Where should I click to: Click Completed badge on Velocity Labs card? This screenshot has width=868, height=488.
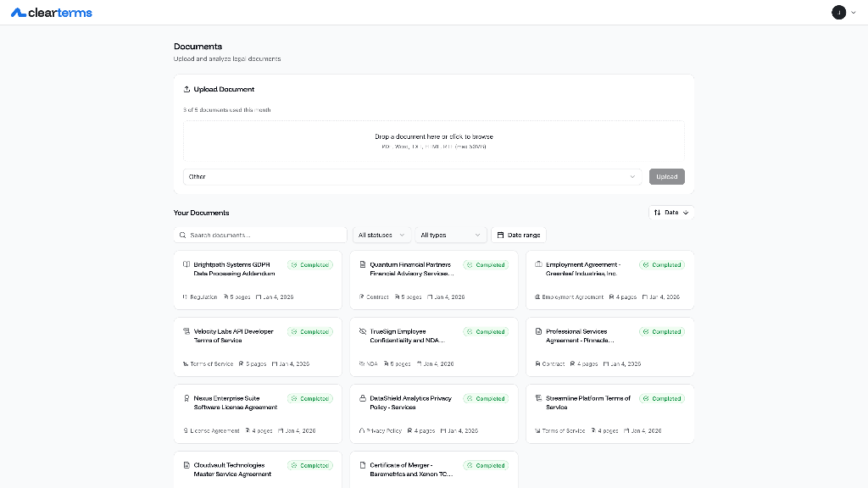pyautogui.click(x=310, y=332)
